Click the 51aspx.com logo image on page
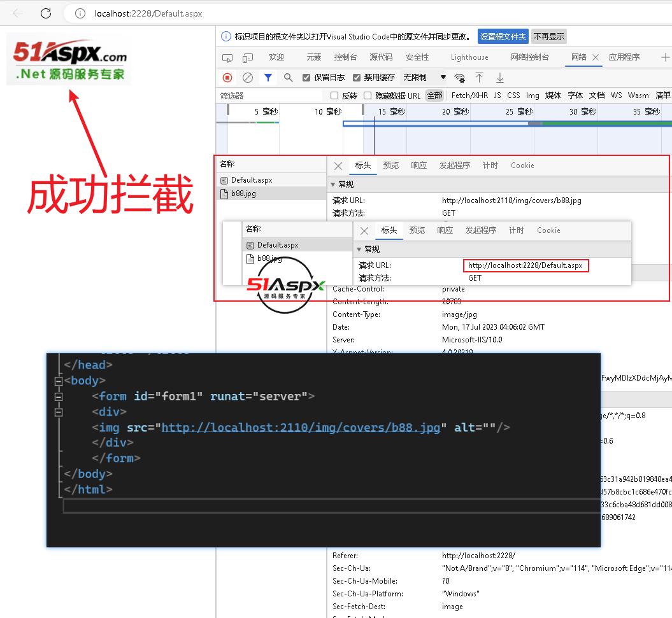This screenshot has width=672, height=618. coord(69,60)
